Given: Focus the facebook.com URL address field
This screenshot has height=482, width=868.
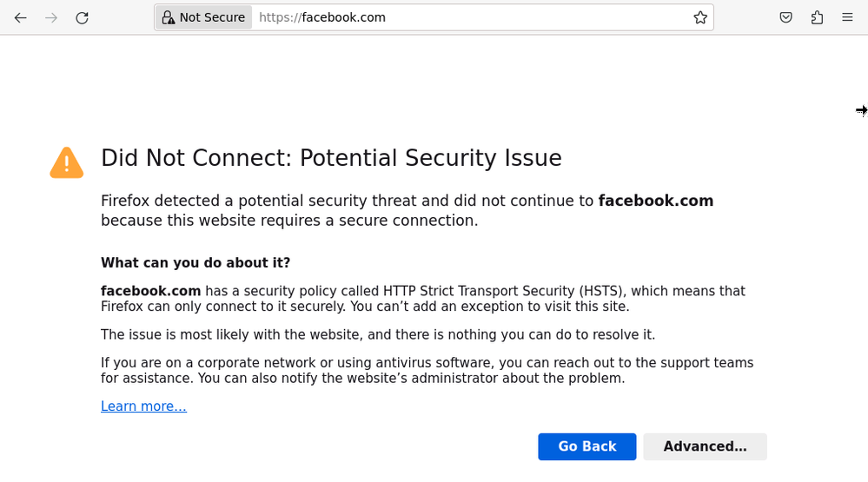Looking at the screenshot, I should click(x=469, y=17).
